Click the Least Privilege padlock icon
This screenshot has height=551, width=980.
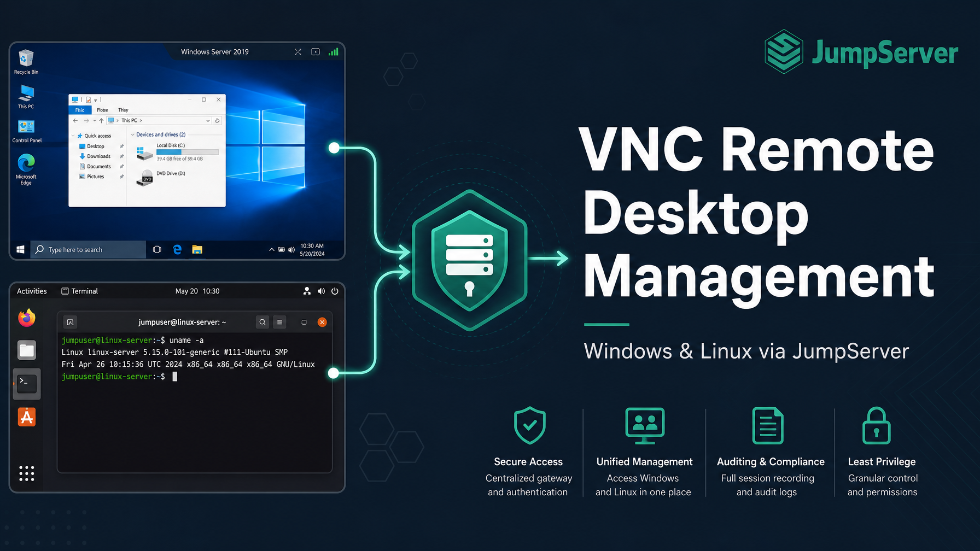876,425
